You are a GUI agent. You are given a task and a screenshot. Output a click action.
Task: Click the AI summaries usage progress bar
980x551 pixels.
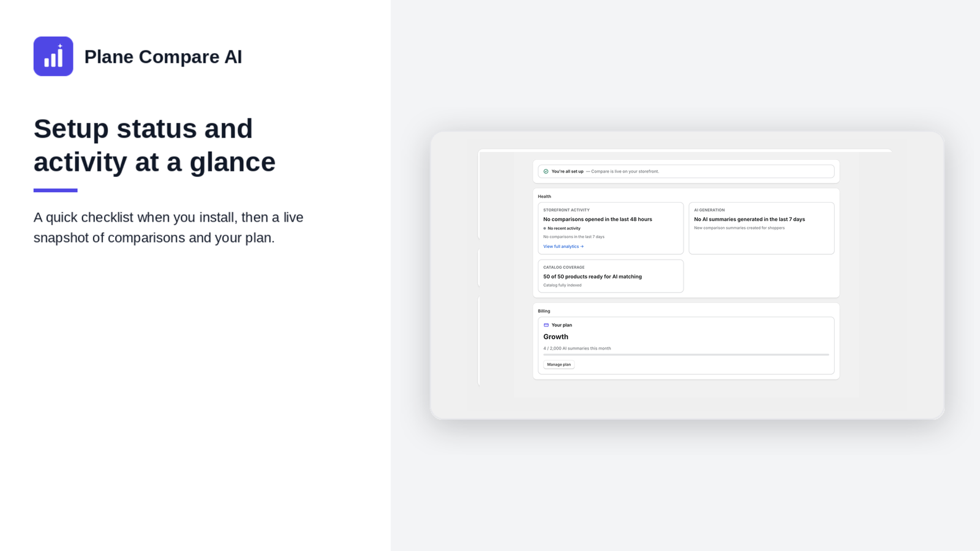pyautogui.click(x=686, y=355)
